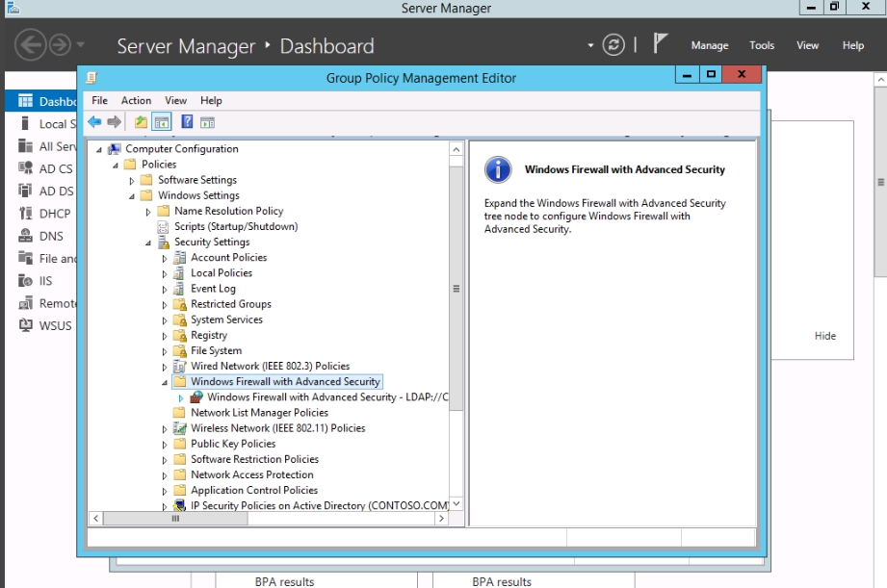
Task: Select Software Restriction Policies
Action: (254, 459)
